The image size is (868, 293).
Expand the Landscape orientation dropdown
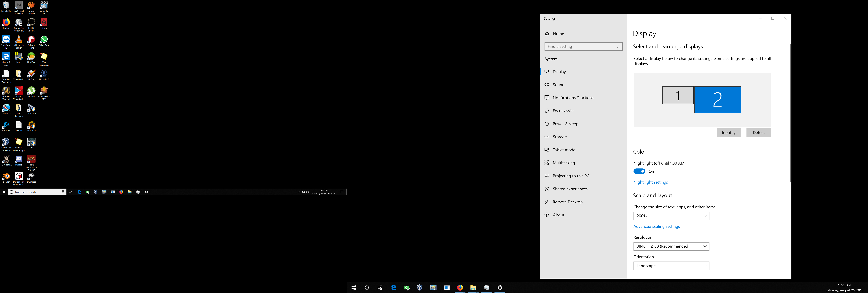[671, 266]
